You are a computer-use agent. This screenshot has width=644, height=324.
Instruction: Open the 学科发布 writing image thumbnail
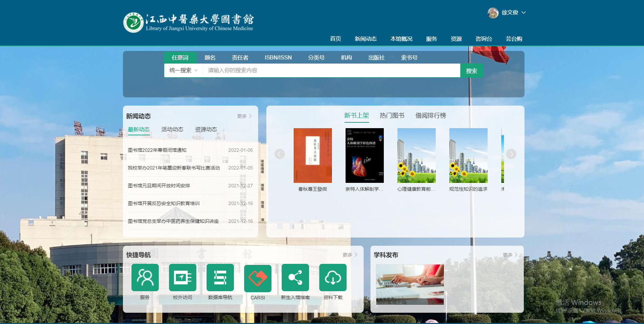pos(410,284)
